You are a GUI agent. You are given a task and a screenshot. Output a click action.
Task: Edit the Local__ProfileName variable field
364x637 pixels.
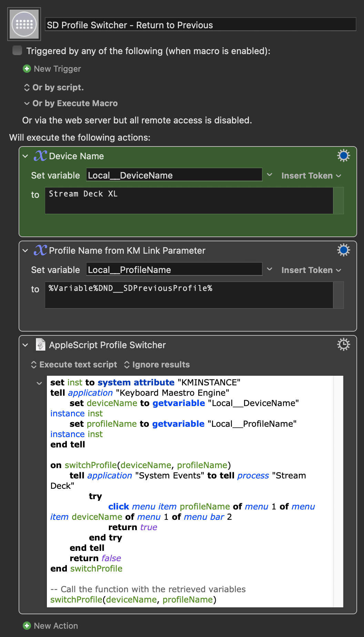174,270
